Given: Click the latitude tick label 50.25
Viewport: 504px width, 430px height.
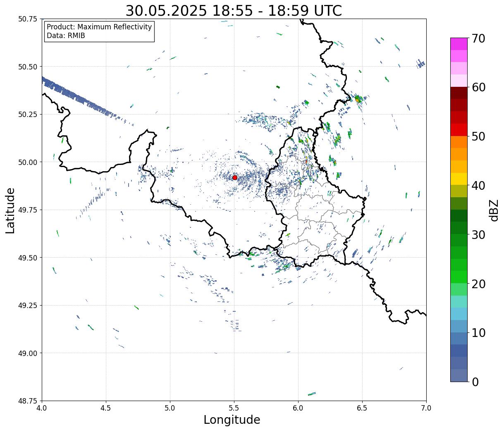Looking at the screenshot, I should point(28,115).
